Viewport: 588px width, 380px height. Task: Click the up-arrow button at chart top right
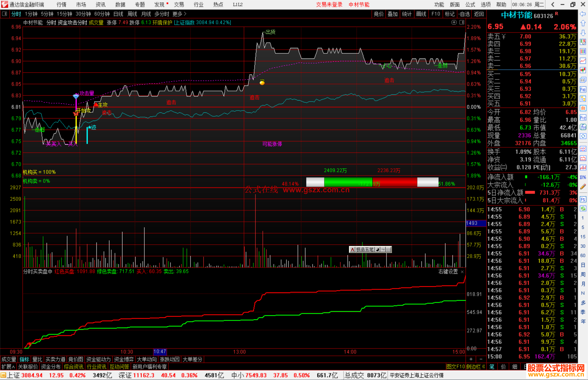point(454,22)
